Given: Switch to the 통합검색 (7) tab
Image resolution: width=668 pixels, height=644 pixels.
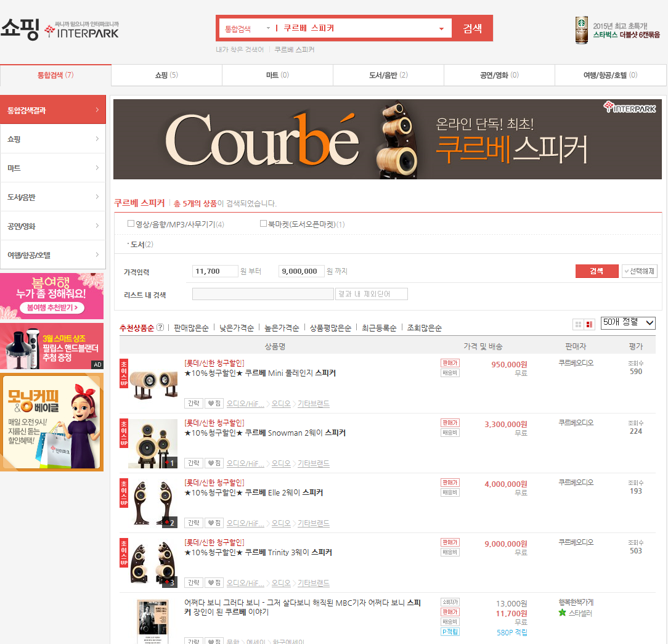Looking at the screenshot, I should coord(55,75).
